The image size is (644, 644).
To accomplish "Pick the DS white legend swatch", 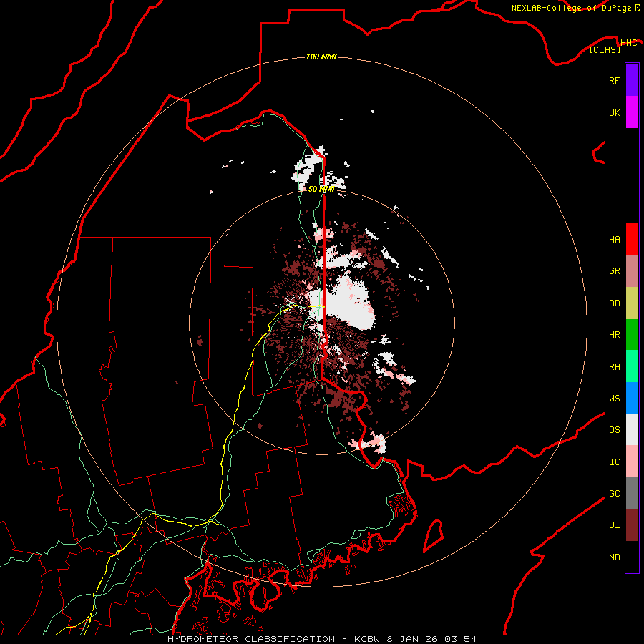I will point(632,429).
